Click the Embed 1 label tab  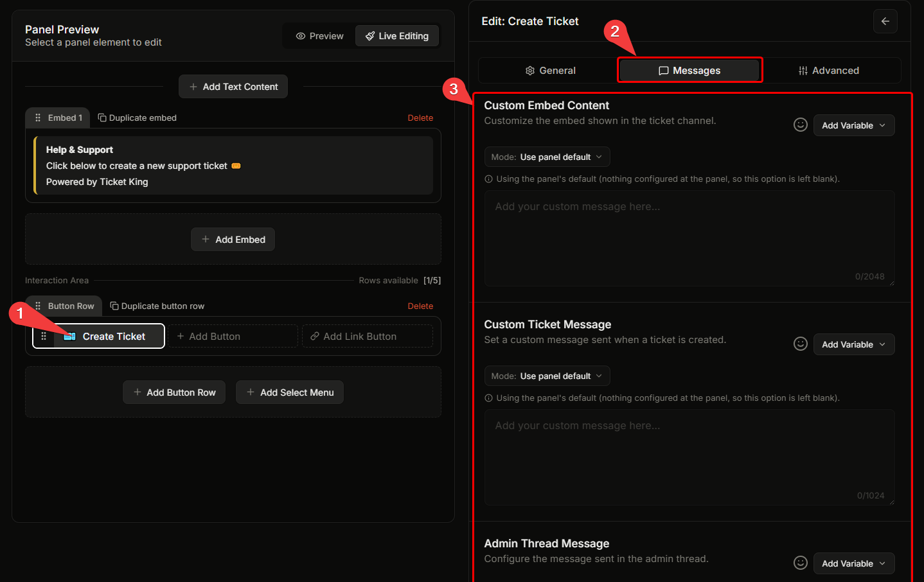(x=57, y=118)
